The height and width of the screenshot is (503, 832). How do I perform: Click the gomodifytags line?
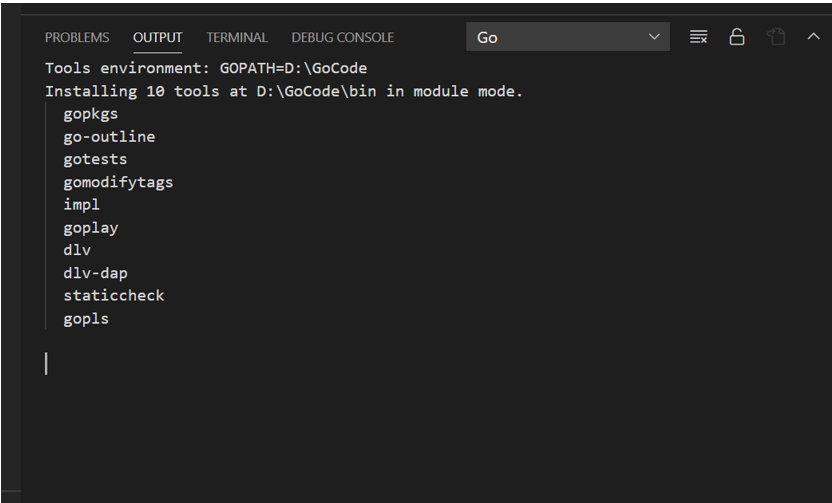click(118, 182)
